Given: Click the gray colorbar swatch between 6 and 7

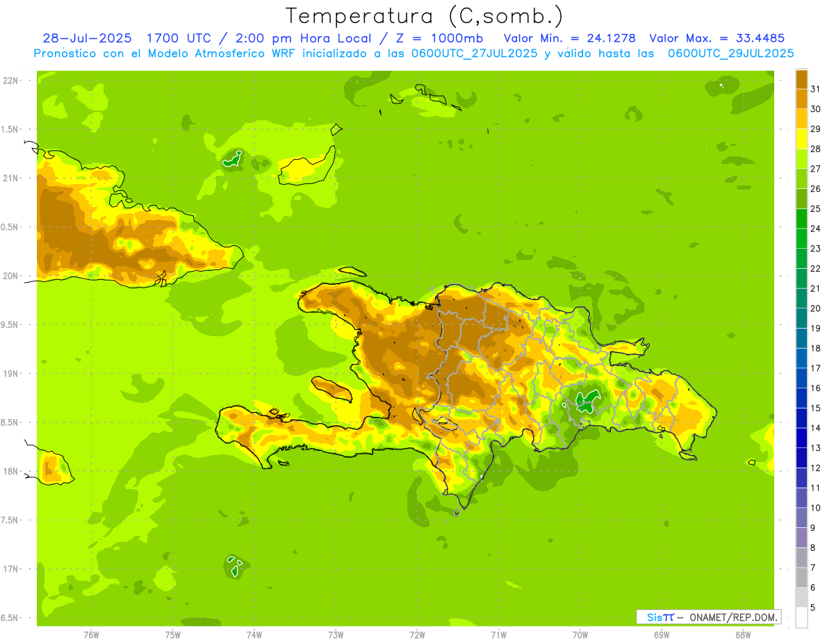Looking at the screenshot, I should pyautogui.click(x=801, y=577).
